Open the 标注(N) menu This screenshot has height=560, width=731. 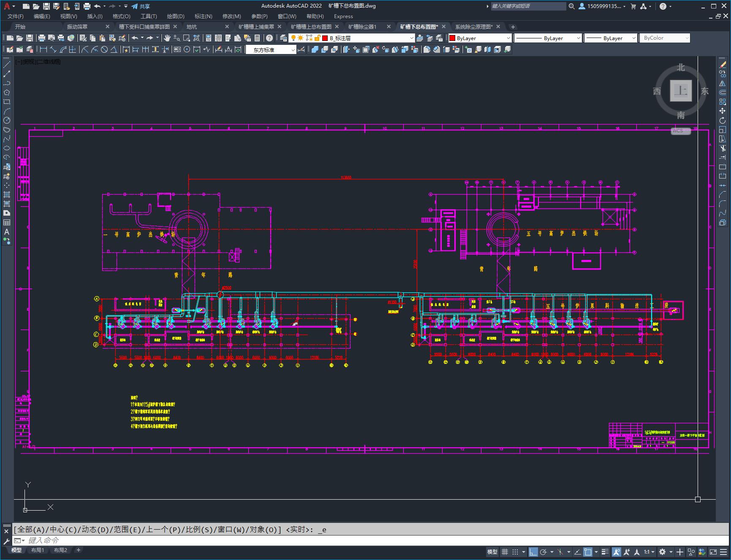[x=203, y=16]
